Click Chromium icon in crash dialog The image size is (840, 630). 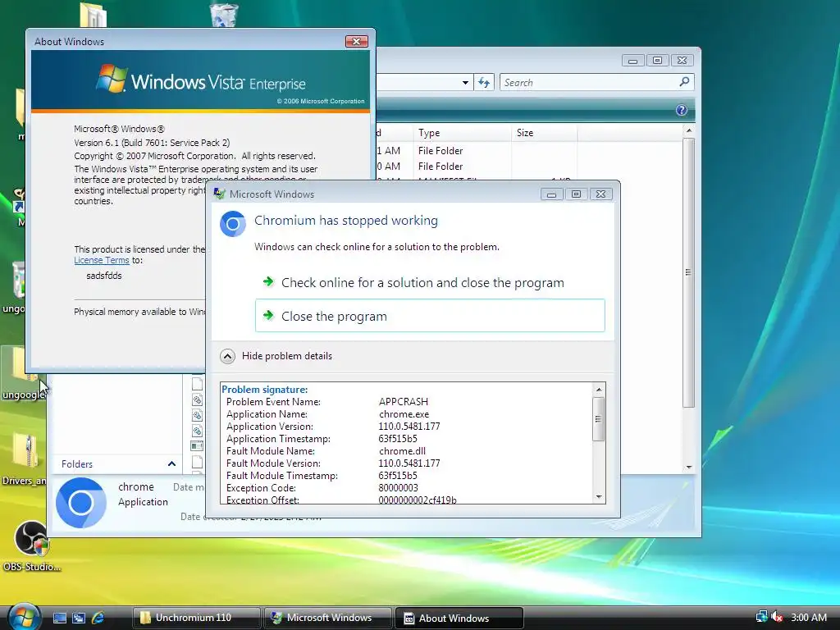point(232,224)
